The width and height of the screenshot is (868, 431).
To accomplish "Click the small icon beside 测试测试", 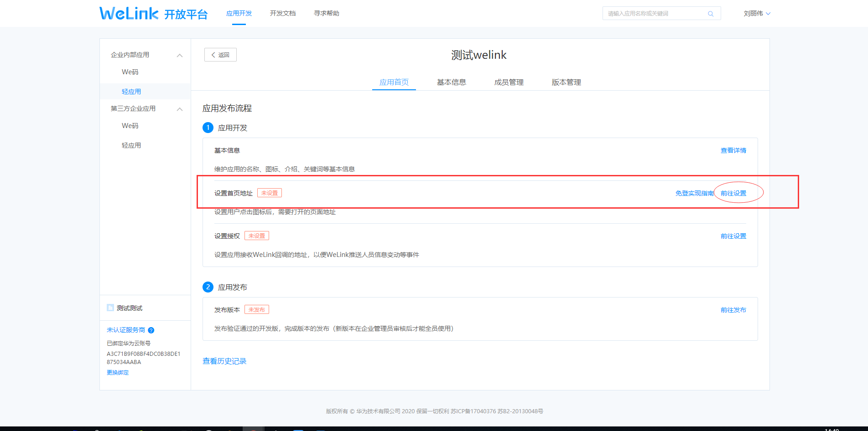I will 110,308.
